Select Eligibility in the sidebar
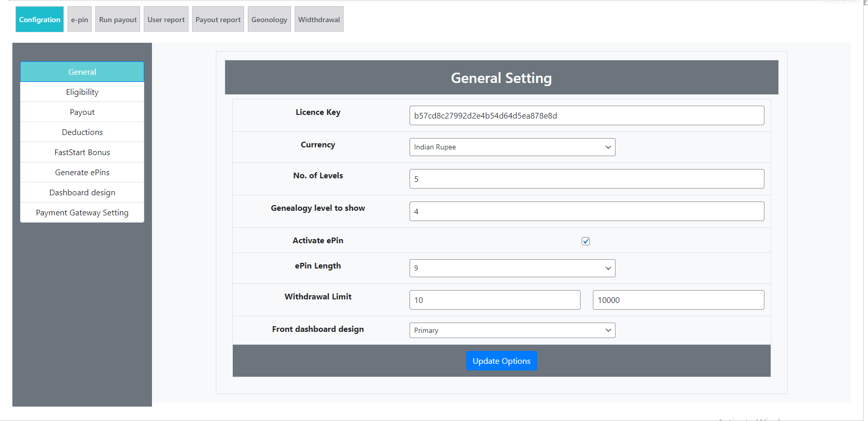 pyautogui.click(x=82, y=92)
